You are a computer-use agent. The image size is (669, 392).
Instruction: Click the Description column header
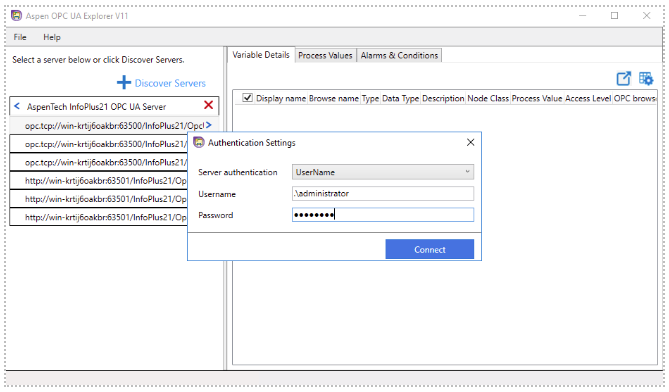[443, 98]
